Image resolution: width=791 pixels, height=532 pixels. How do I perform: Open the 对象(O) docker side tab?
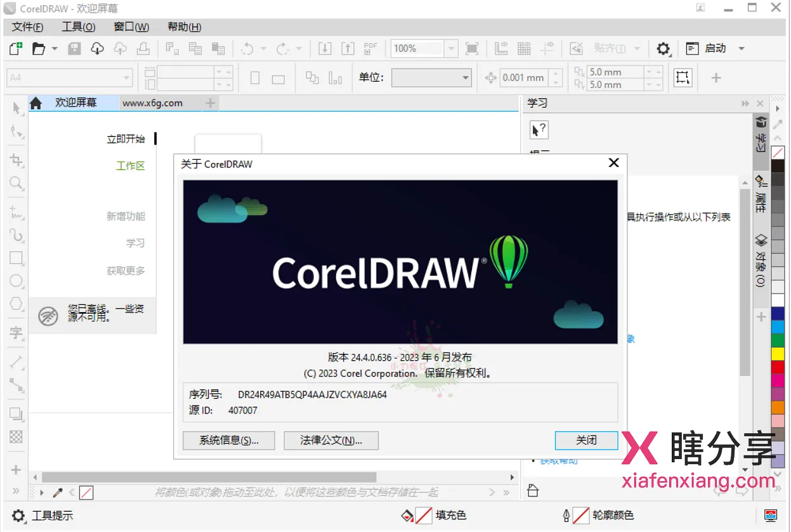point(761,261)
